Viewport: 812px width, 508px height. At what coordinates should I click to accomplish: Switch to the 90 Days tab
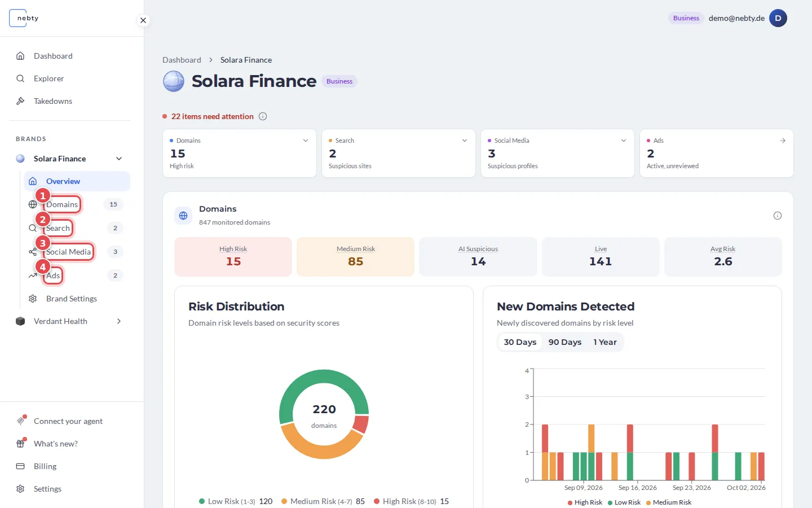coord(565,342)
